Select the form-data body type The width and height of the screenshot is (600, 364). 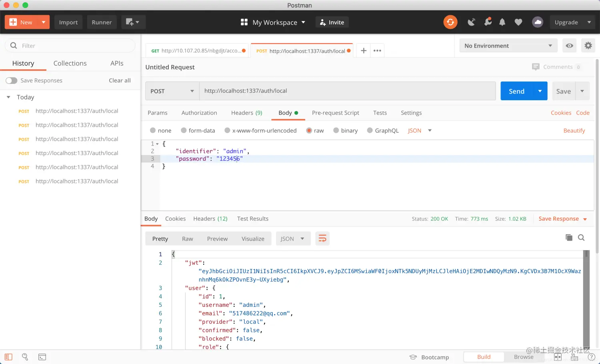[184, 130]
